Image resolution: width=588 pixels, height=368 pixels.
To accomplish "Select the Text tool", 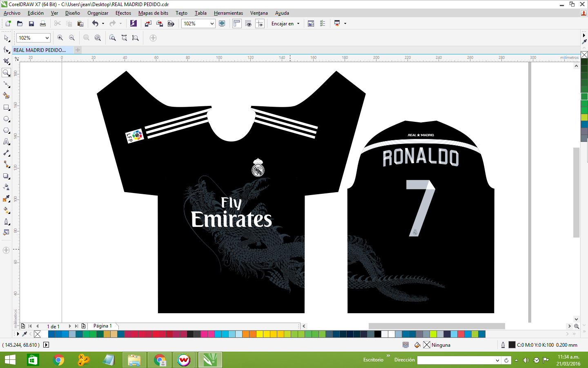I will click(x=6, y=142).
